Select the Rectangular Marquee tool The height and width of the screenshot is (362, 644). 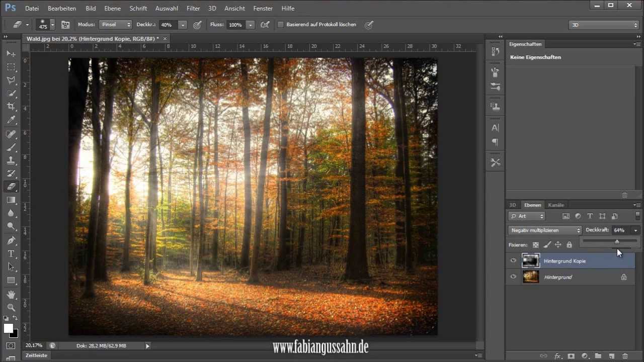click(11, 67)
